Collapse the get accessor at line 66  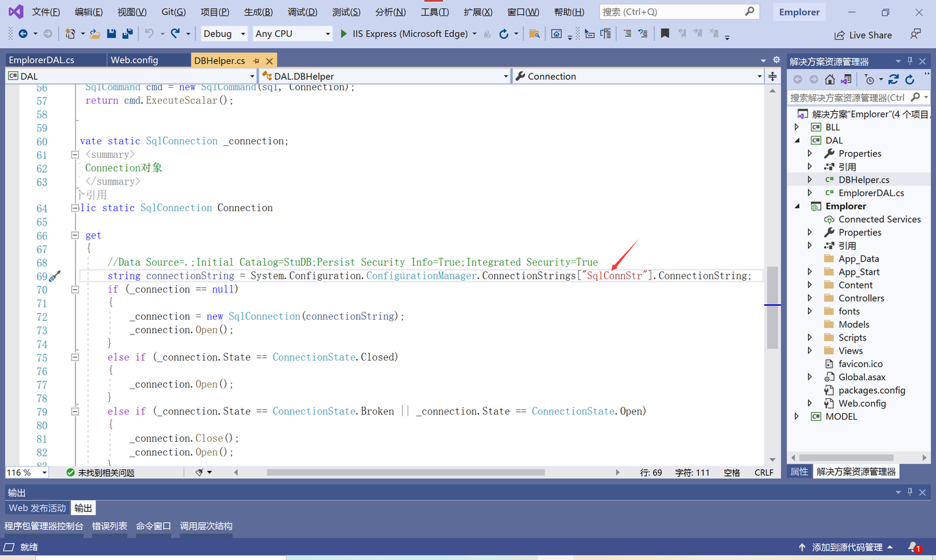click(x=75, y=235)
